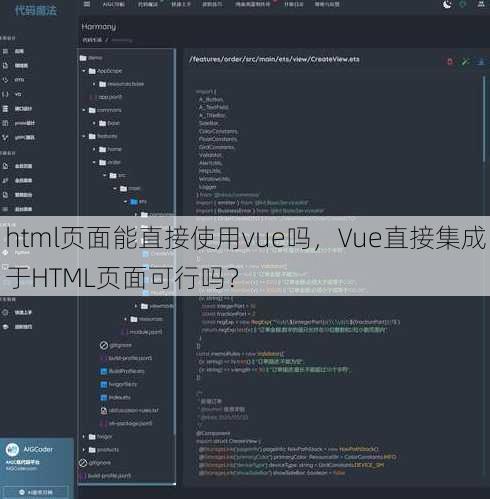
Task: Open the top menu item starting with AIGC
Action: click(x=114, y=5)
